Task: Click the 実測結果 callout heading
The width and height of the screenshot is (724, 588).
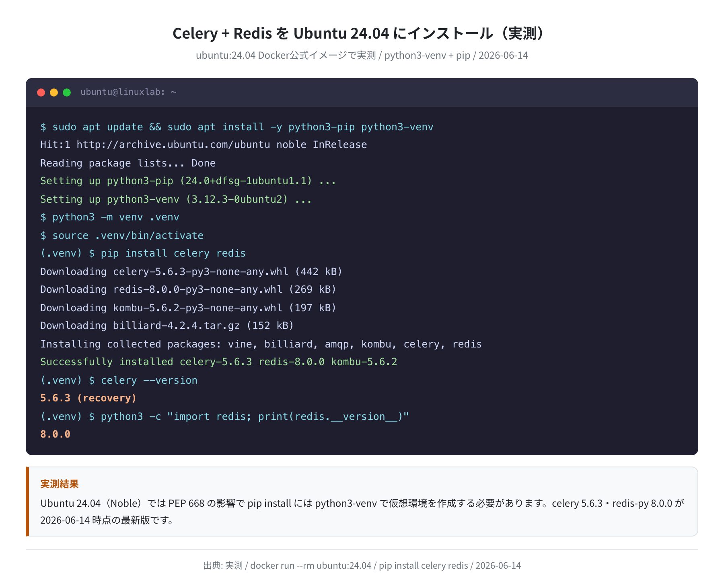Action: [x=60, y=484]
